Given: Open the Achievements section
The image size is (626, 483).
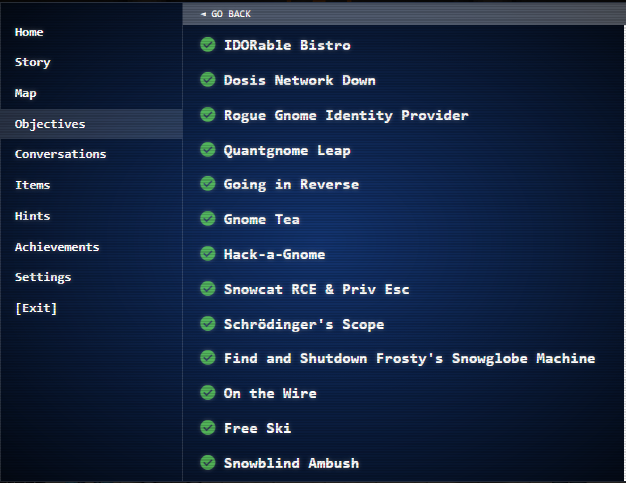Looking at the screenshot, I should [x=57, y=247].
